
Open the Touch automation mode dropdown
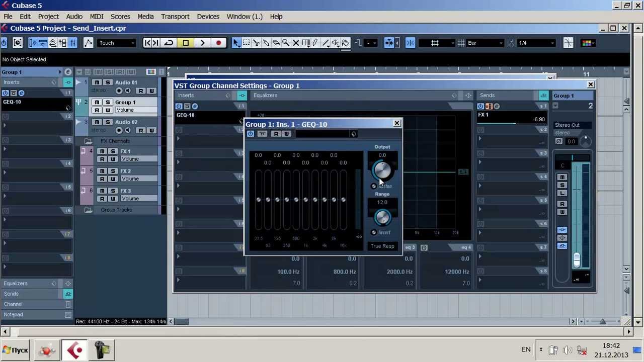117,43
